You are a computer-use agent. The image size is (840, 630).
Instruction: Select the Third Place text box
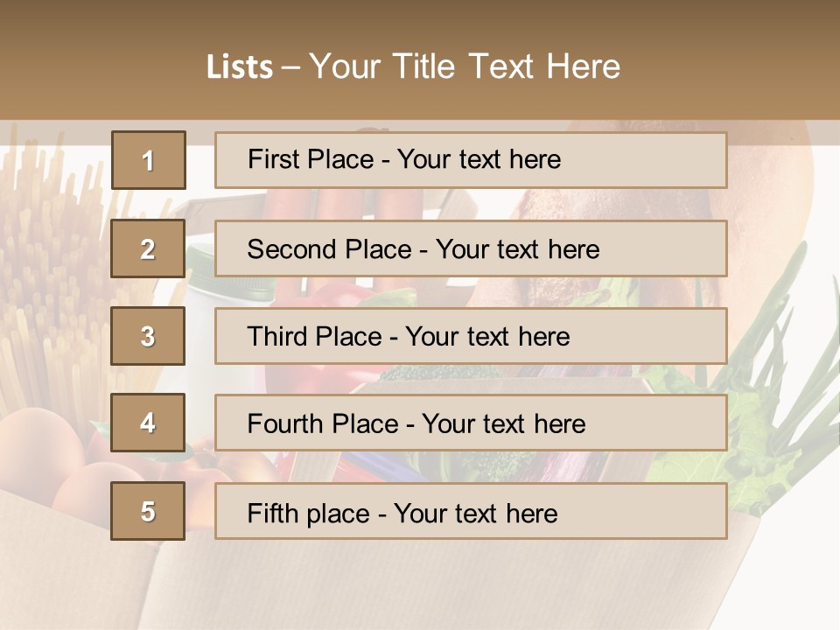pos(470,336)
